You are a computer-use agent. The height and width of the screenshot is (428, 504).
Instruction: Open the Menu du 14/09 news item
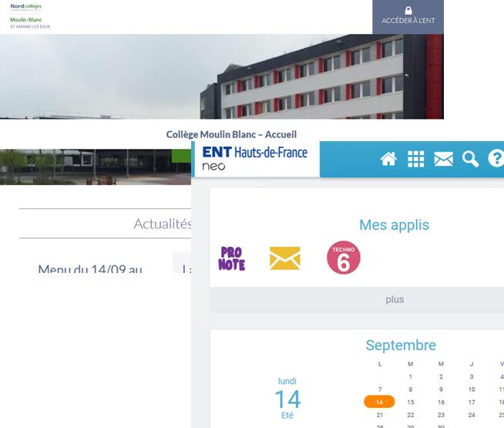coord(90,268)
